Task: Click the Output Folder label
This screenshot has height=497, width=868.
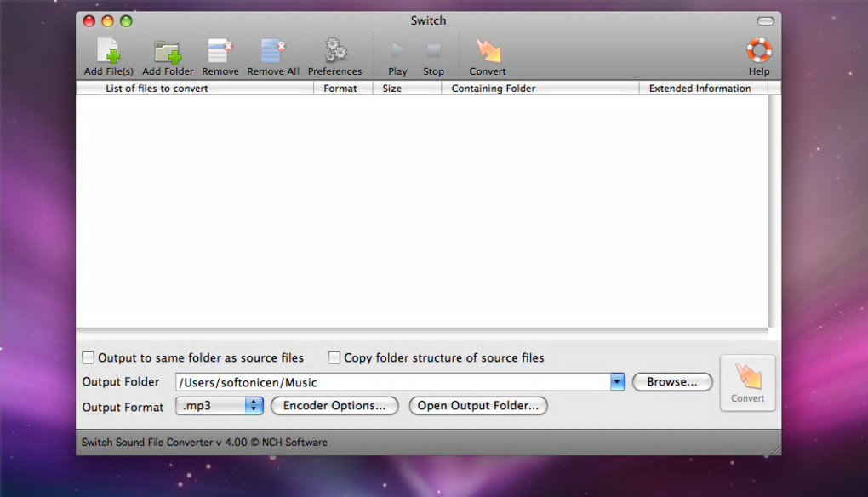Action: click(x=121, y=382)
